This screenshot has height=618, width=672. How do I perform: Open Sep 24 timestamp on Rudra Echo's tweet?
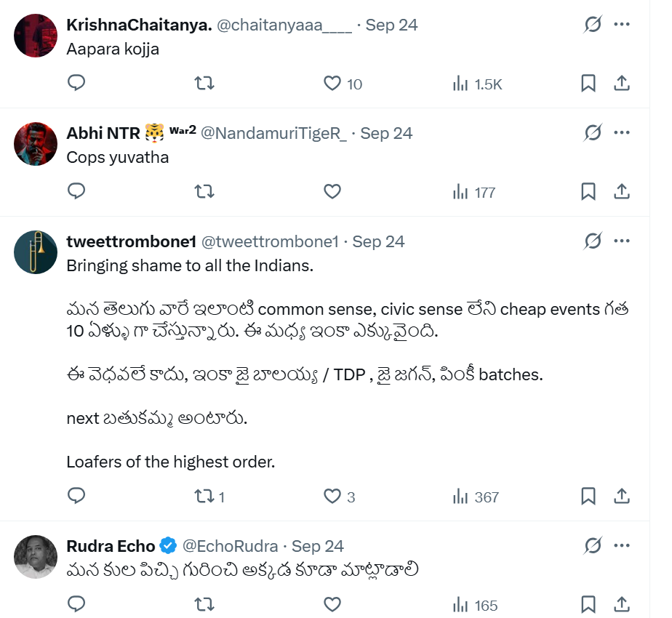pyautogui.click(x=318, y=546)
